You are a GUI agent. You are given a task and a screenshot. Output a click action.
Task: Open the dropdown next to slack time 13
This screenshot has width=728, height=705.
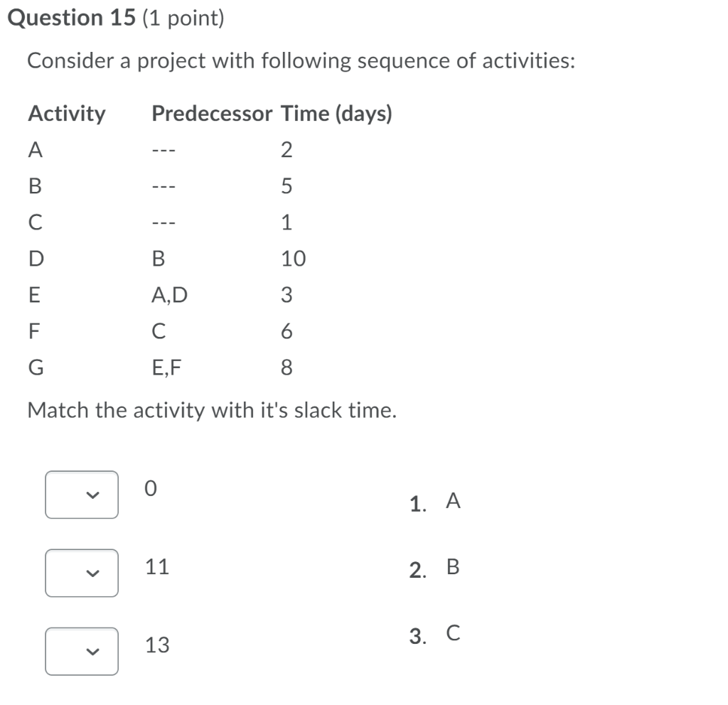tap(81, 652)
